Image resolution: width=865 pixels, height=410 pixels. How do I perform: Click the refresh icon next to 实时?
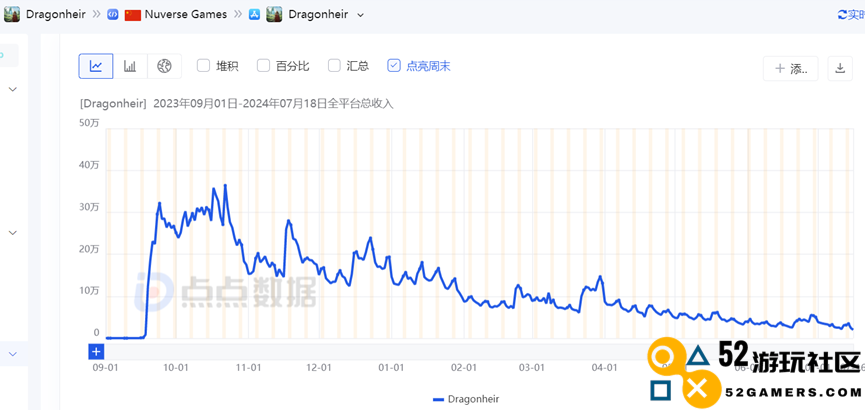842,15
